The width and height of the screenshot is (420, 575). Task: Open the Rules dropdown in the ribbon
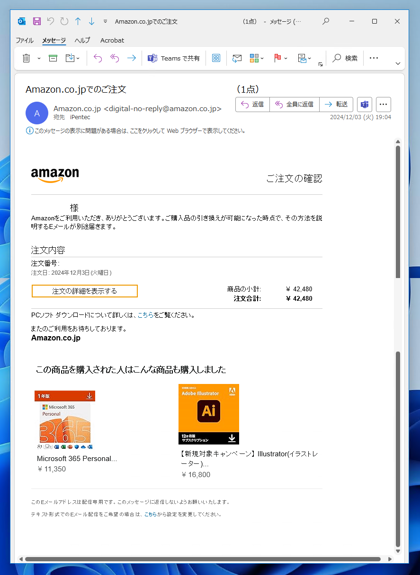(x=304, y=58)
